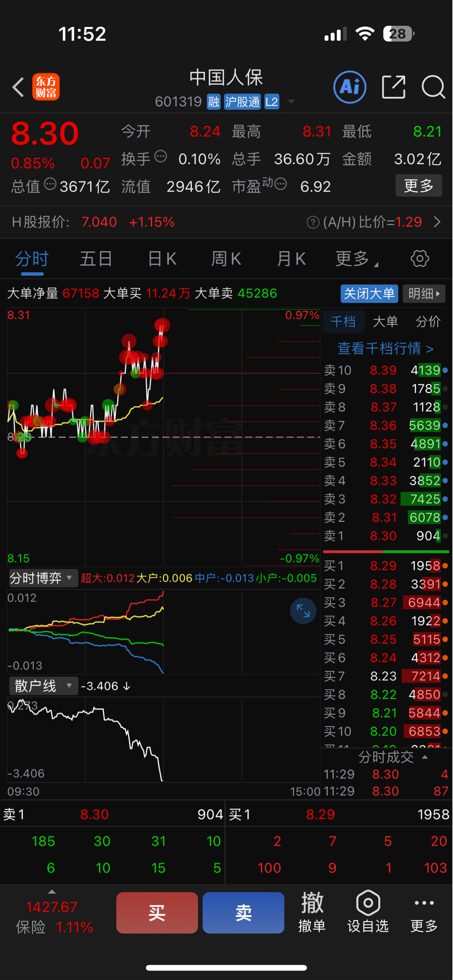Collapse the 分时成交 panel arrow

click(x=425, y=757)
